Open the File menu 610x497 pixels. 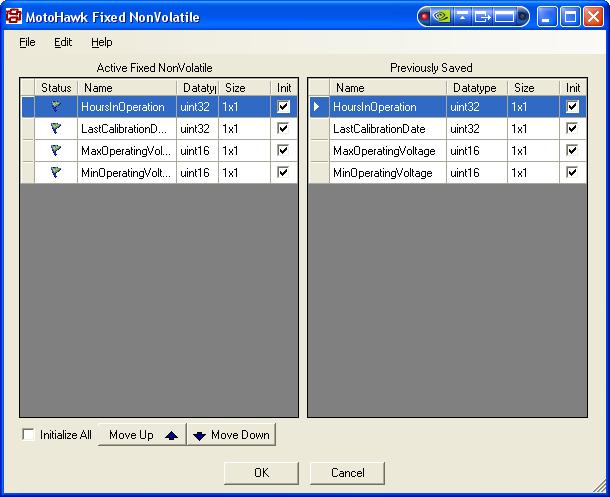point(27,42)
